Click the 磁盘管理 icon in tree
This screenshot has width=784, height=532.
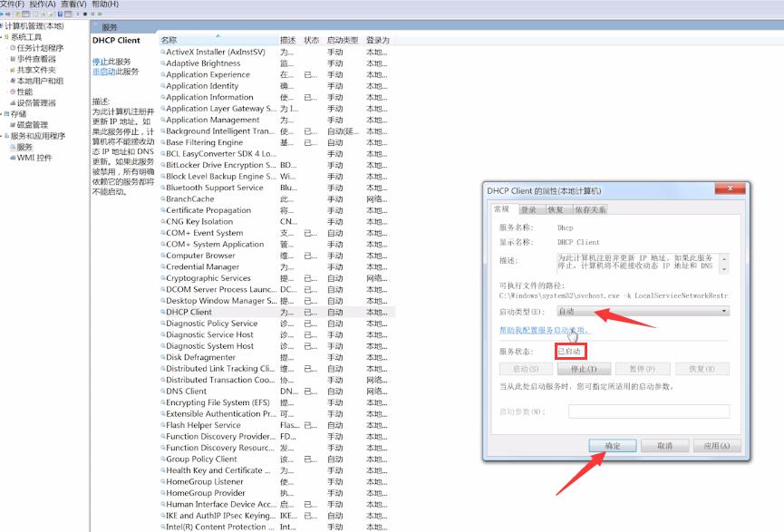pos(13,125)
